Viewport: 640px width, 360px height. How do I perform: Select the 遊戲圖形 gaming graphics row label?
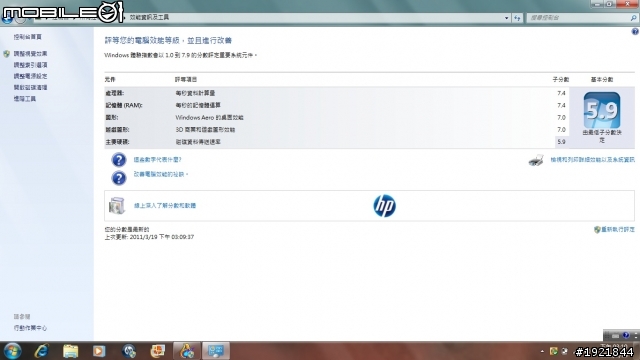coord(117,130)
